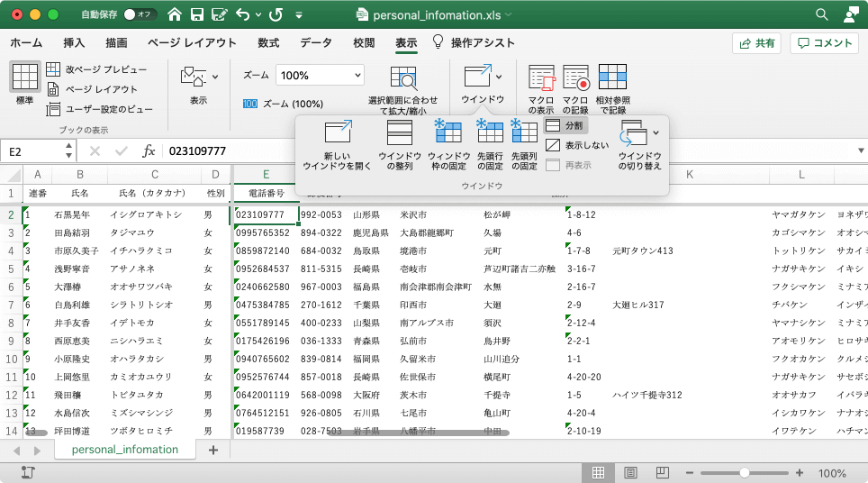Image resolution: width=868 pixels, height=483 pixels.
Task: Click Arrange Windows (ウインドウの整列) icon
Action: click(x=400, y=133)
